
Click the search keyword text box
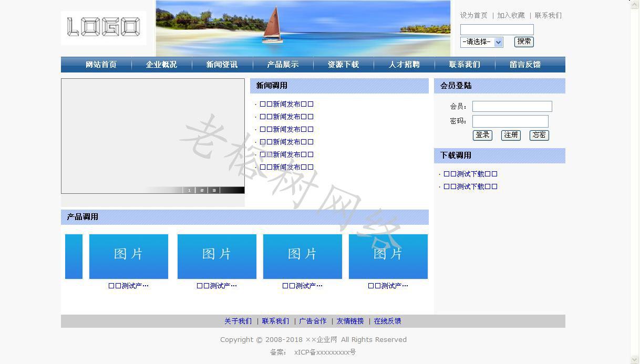[x=497, y=29]
